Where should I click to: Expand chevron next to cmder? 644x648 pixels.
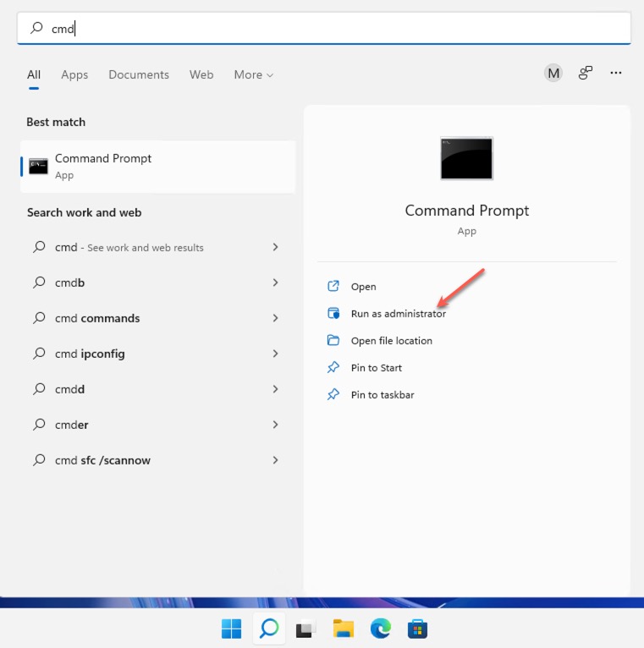275,425
